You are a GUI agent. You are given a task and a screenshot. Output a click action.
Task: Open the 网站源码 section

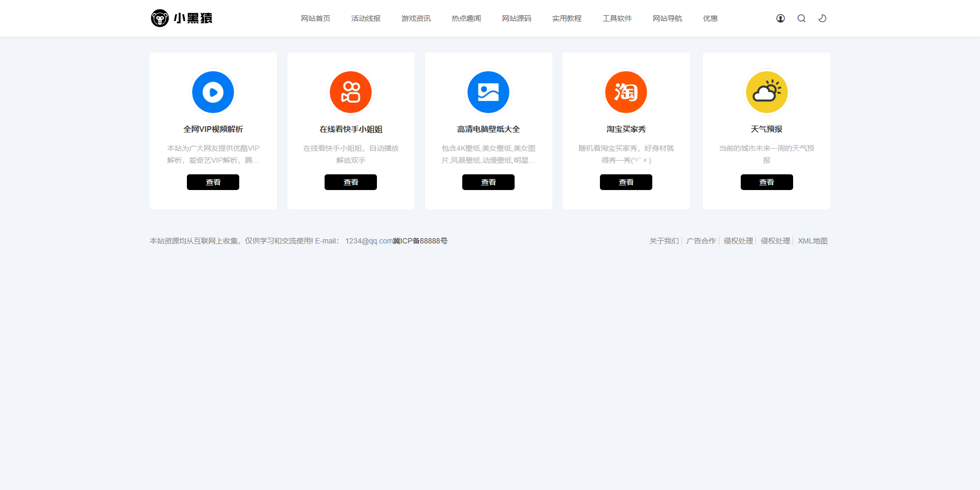516,18
